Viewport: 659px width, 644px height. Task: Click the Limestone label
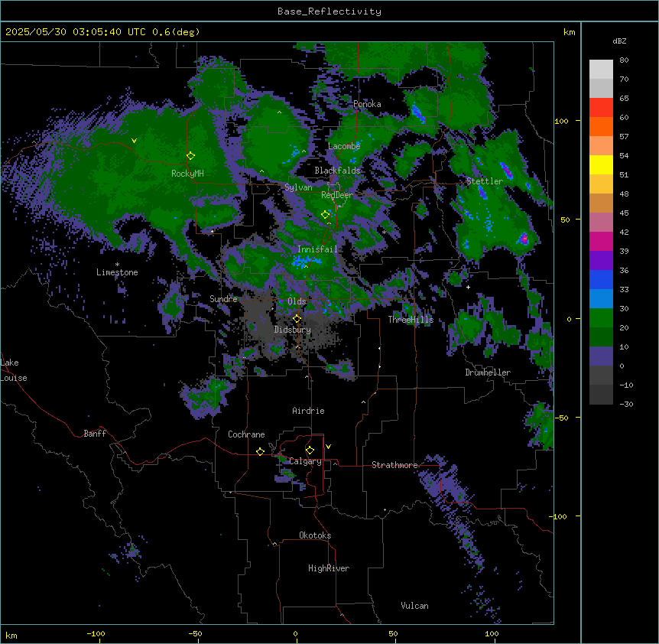(x=117, y=272)
